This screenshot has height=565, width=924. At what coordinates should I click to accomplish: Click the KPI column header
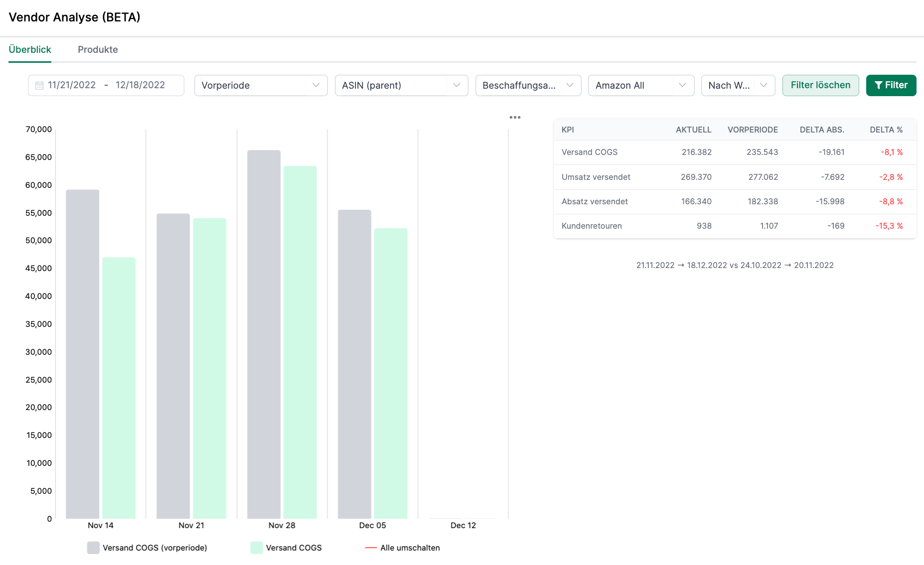[568, 130]
